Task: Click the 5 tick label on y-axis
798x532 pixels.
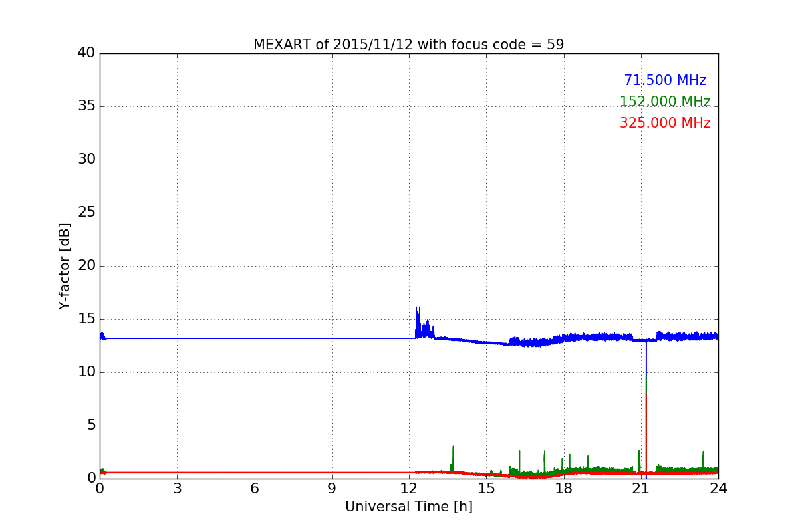Action: [90, 426]
